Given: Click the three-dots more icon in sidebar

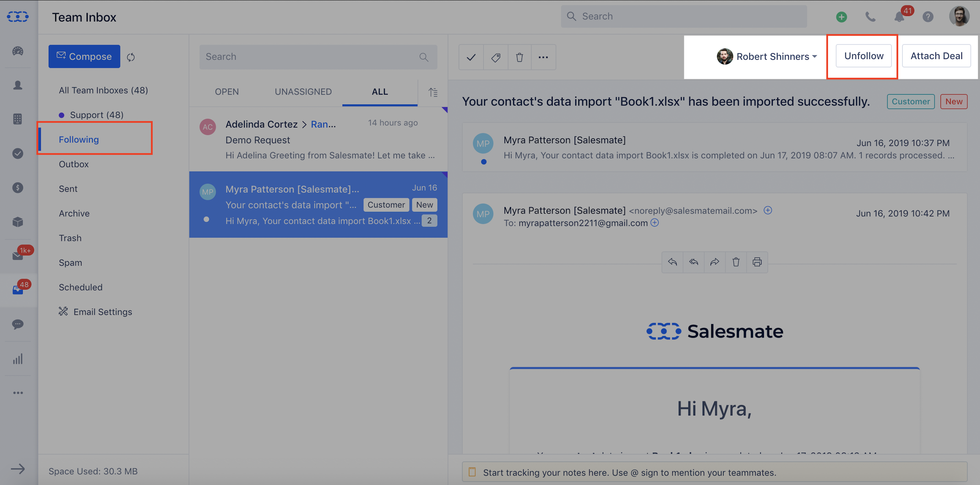Looking at the screenshot, I should [18, 393].
